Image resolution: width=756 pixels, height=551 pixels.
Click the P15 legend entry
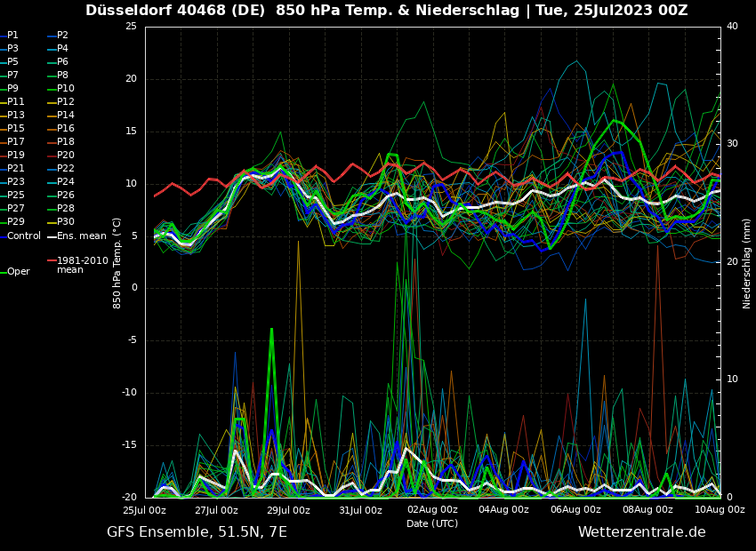pos(16,129)
